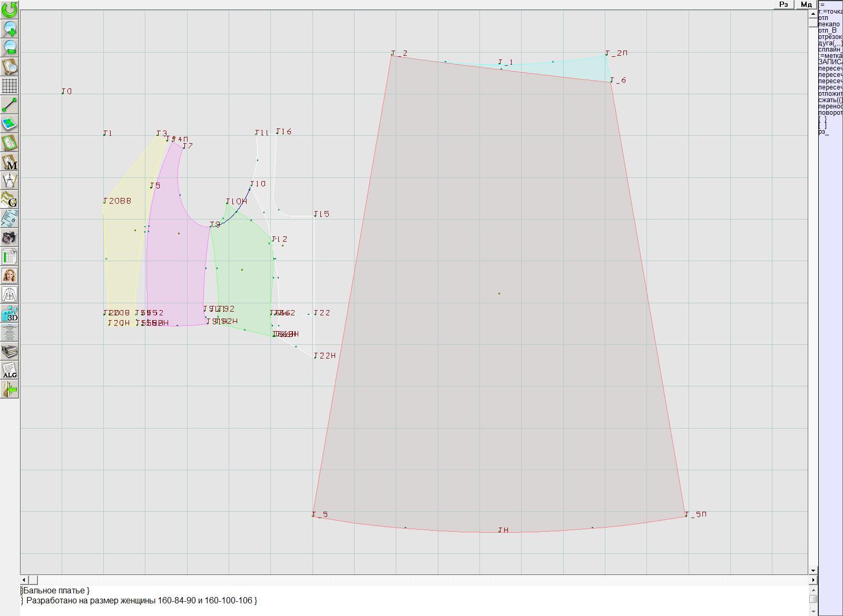Click the exit door arrow icon
The width and height of the screenshot is (843, 616).
[9, 390]
